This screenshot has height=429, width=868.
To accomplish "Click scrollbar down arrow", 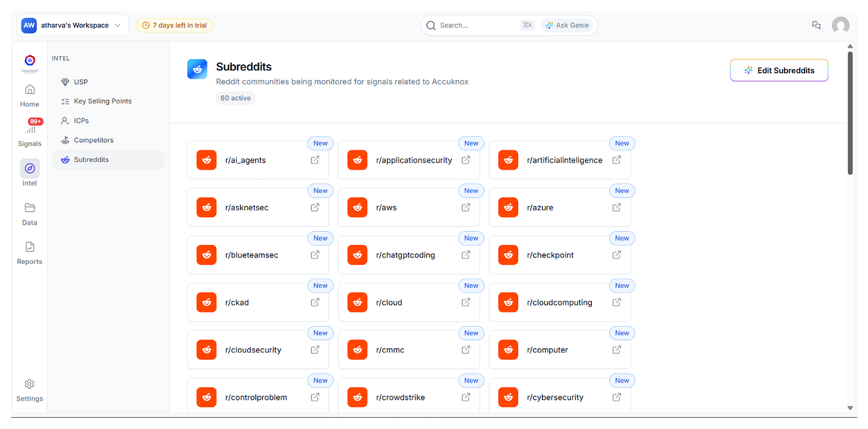I will pos(850,408).
